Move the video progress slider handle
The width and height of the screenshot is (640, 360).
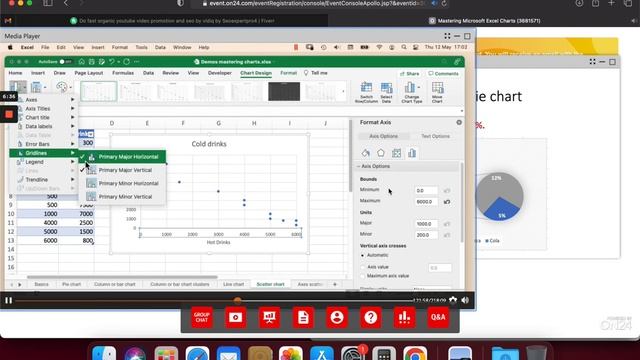coord(237,300)
